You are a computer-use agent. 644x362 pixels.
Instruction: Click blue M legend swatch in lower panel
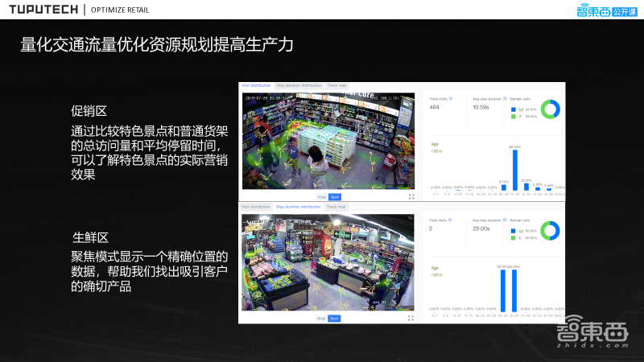tap(513, 231)
